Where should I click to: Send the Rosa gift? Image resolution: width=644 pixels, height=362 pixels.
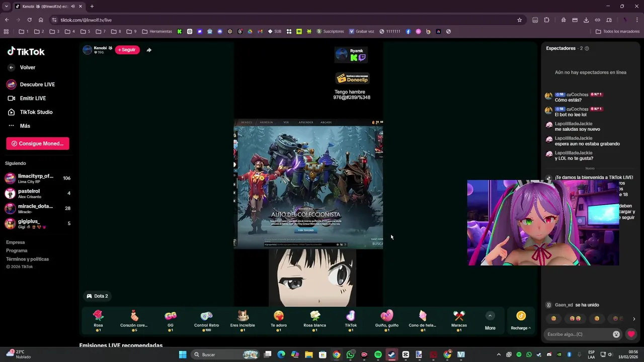pos(98,320)
